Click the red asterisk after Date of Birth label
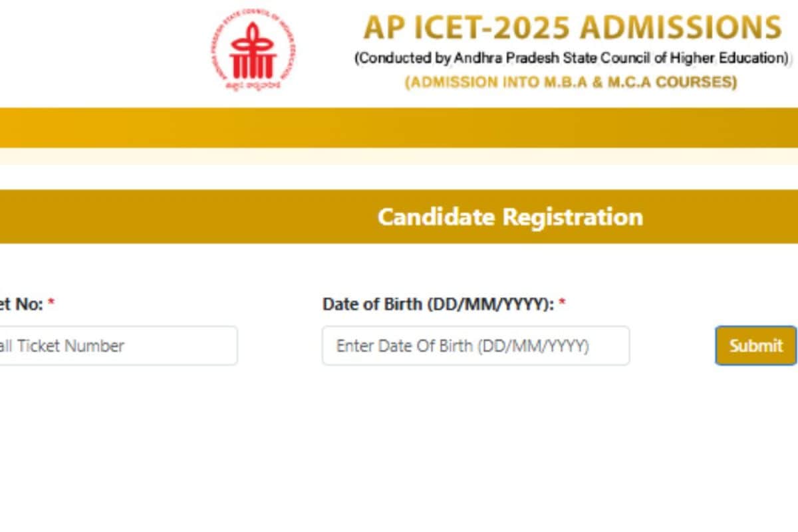The image size is (798, 532). 562,304
